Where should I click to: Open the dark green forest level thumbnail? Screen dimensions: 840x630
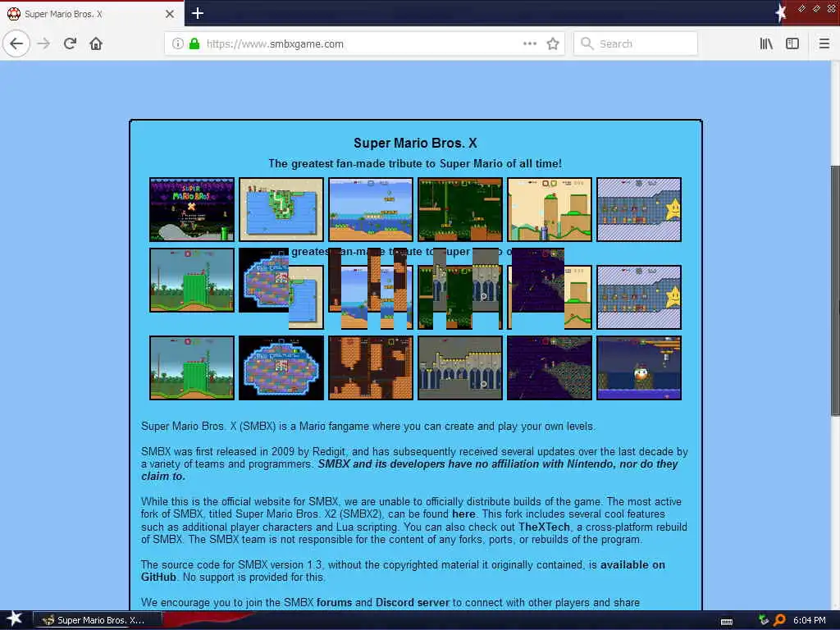460,209
